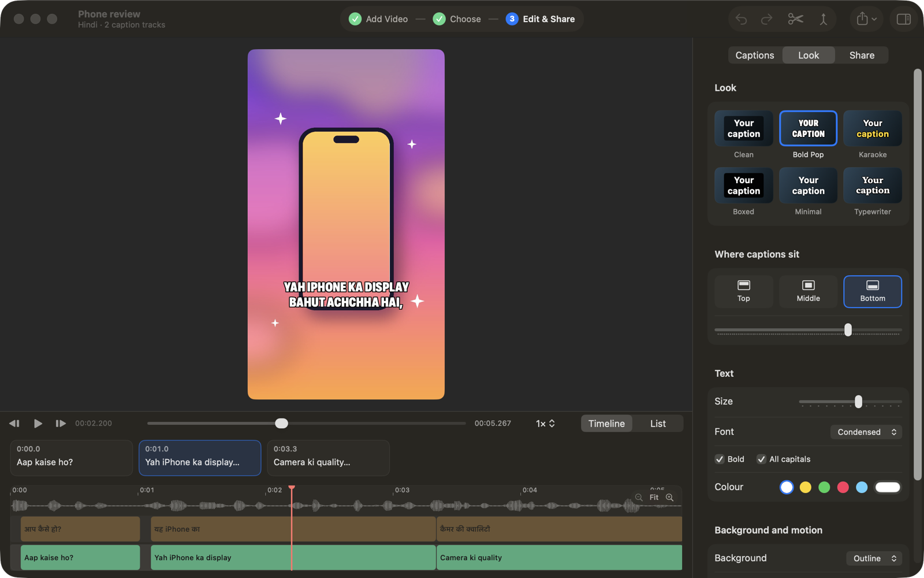Select the Camera ki quality caption card
924x578 pixels.
(x=328, y=458)
